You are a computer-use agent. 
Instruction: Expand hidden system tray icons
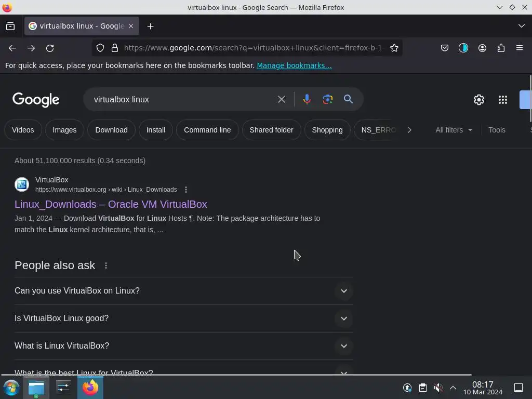pos(453,388)
